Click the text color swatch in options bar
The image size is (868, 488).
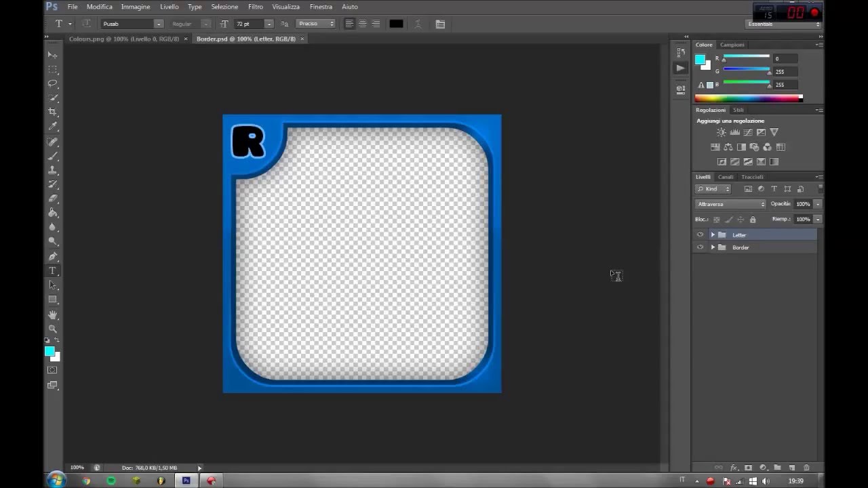[396, 24]
